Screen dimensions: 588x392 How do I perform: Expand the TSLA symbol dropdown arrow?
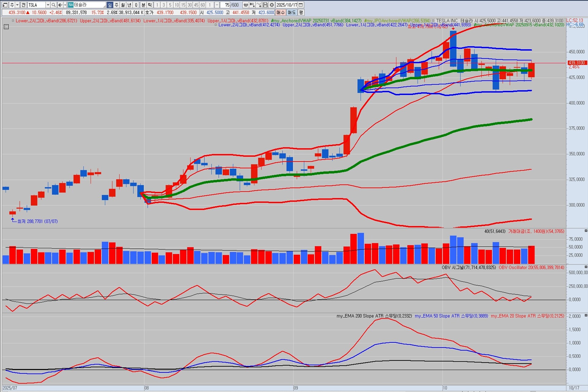pos(48,5)
